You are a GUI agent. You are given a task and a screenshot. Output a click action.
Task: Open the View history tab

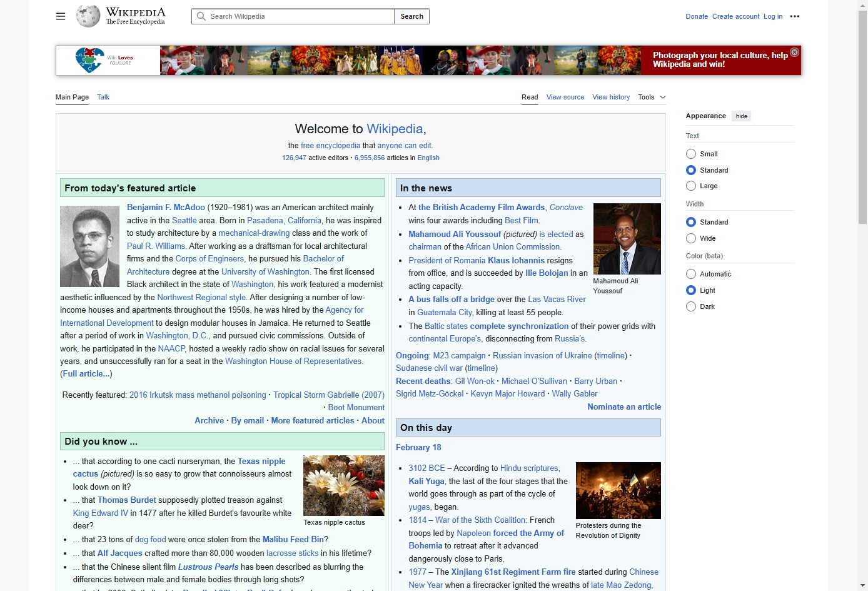tap(611, 97)
